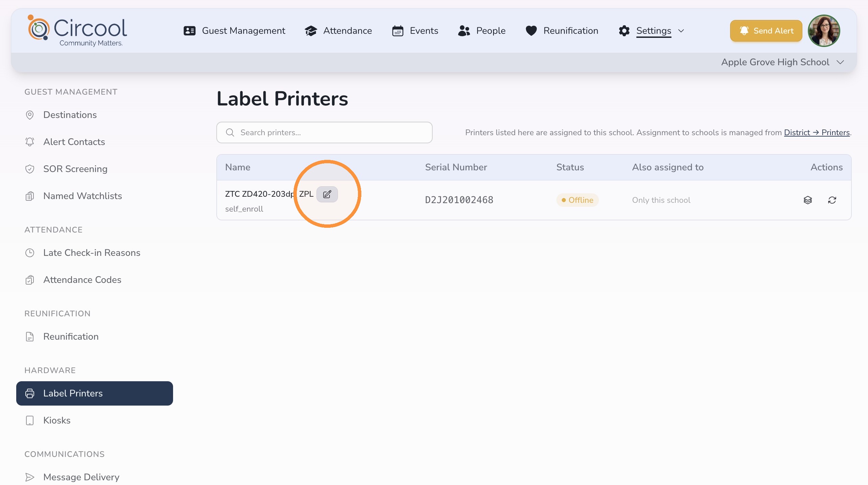The width and height of the screenshot is (868, 485).
Task: Click the refresh printer action icon
Action: [x=832, y=200]
